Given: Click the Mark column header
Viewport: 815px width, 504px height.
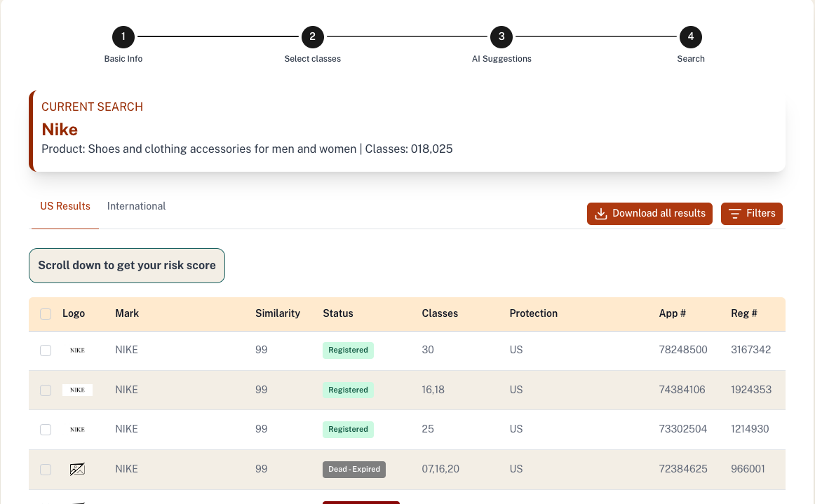Looking at the screenshot, I should coord(127,313).
